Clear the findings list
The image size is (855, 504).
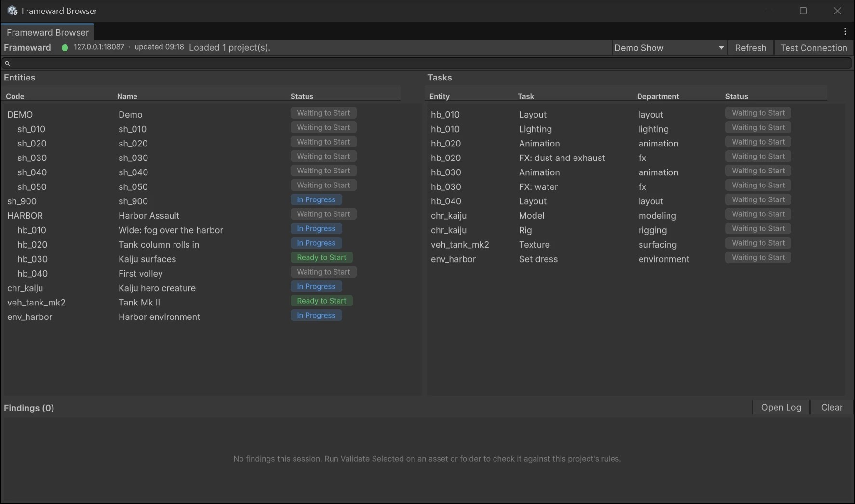(x=831, y=407)
